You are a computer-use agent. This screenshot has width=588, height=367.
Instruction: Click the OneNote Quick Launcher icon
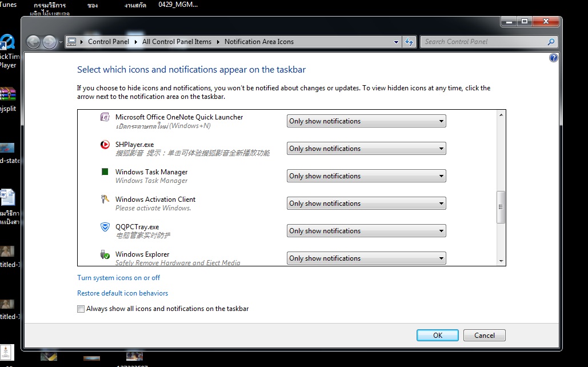click(105, 117)
